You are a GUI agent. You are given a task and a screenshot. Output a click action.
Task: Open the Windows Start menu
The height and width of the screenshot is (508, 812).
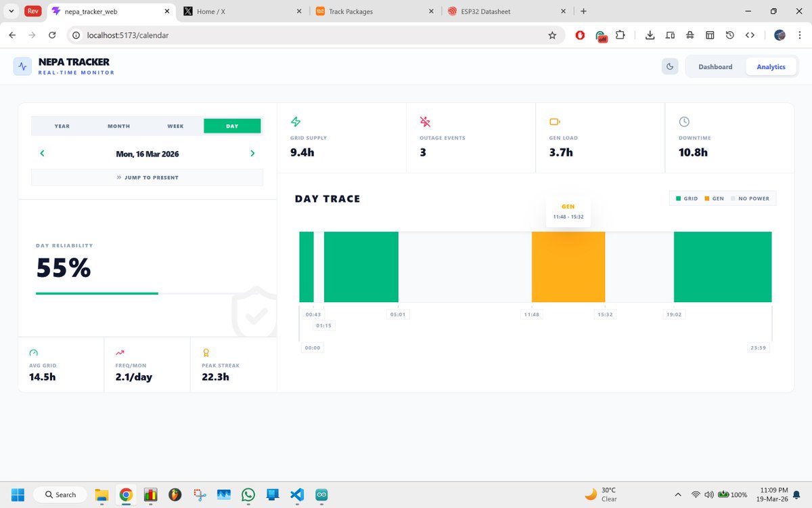pos(17,494)
